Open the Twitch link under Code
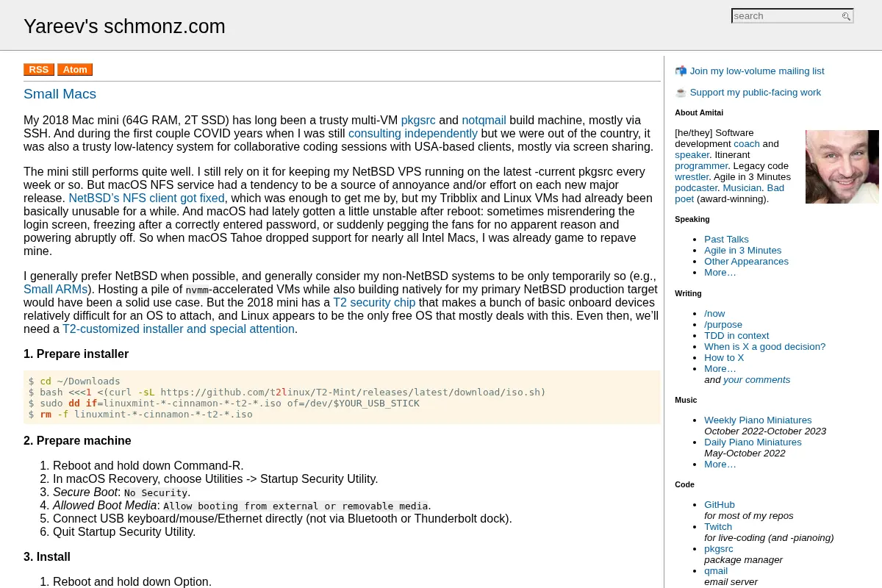Screen dimensions: 882x588 pos(718,527)
